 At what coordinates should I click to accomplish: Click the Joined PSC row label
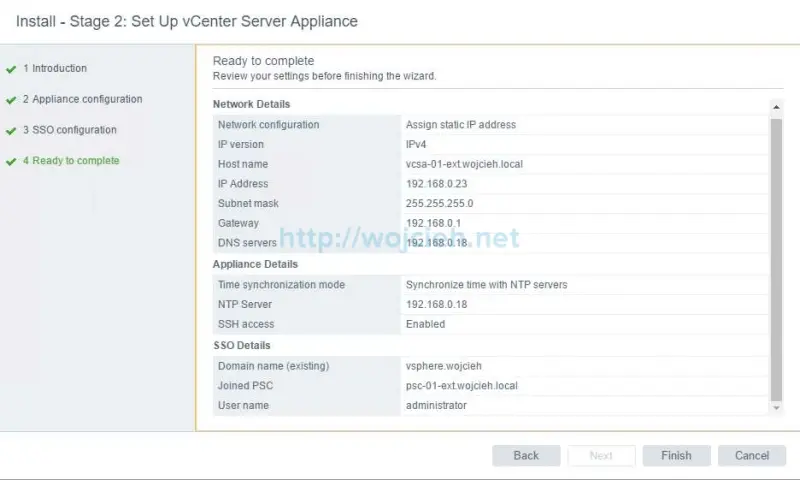click(245, 386)
